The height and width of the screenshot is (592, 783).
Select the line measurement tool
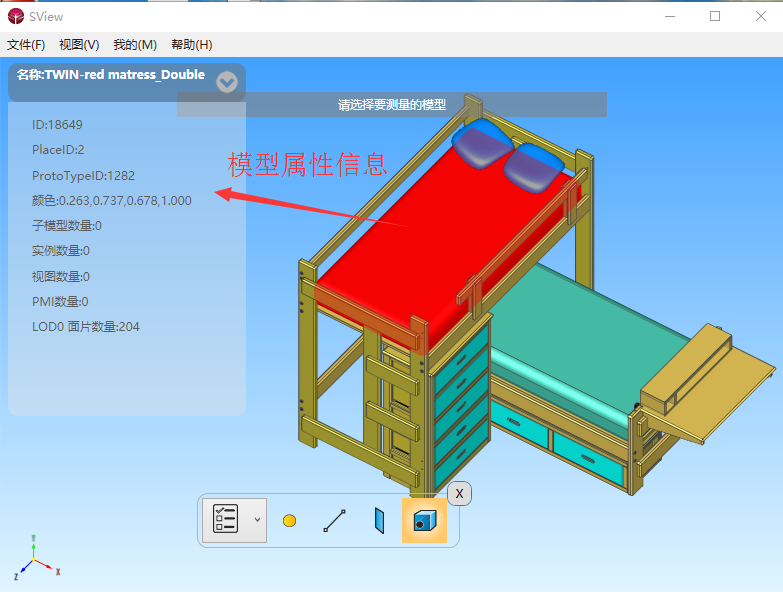[334, 521]
